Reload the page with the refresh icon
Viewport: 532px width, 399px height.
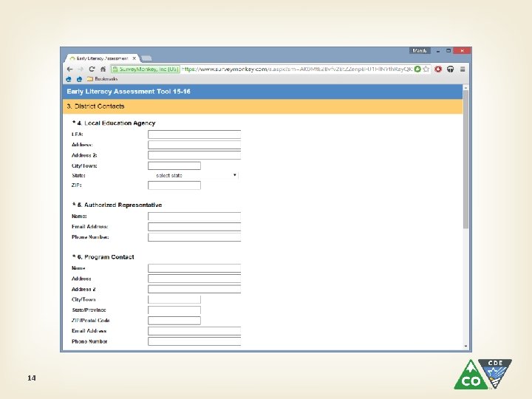click(92, 69)
